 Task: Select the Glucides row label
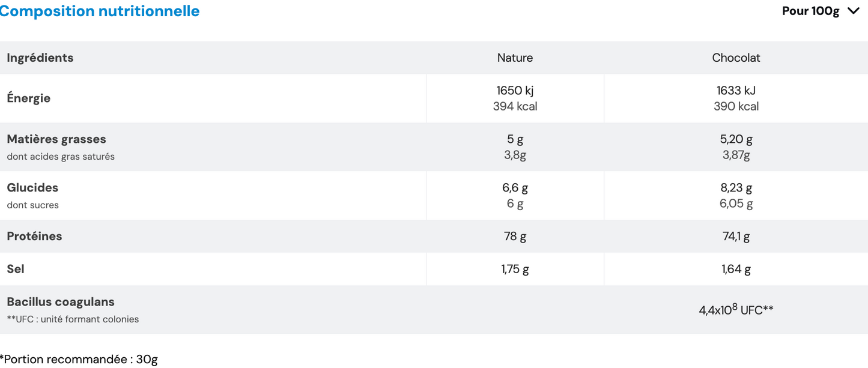point(32,187)
